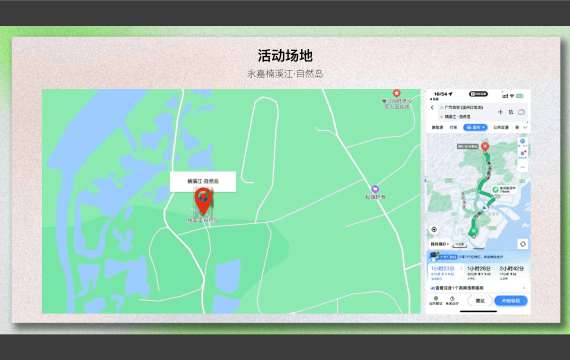Open the blue 驾车 driving mode dropdown
The height and width of the screenshot is (360, 570).
coord(475,127)
